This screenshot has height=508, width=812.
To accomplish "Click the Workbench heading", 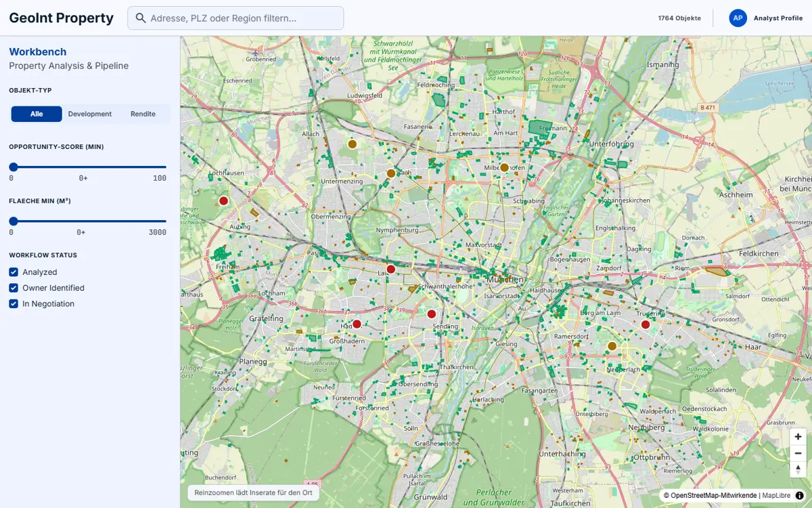I will (x=38, y=51).
